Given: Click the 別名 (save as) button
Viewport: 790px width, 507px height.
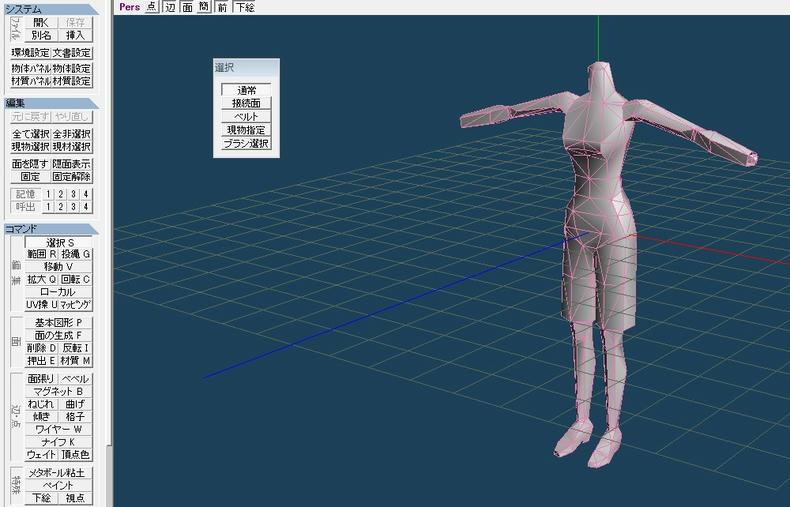Looking at the screenshot, I should 41,35.
